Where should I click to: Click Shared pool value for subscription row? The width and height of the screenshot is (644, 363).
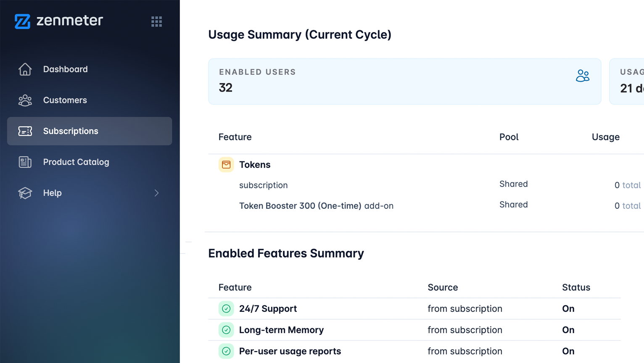[514, 184]
